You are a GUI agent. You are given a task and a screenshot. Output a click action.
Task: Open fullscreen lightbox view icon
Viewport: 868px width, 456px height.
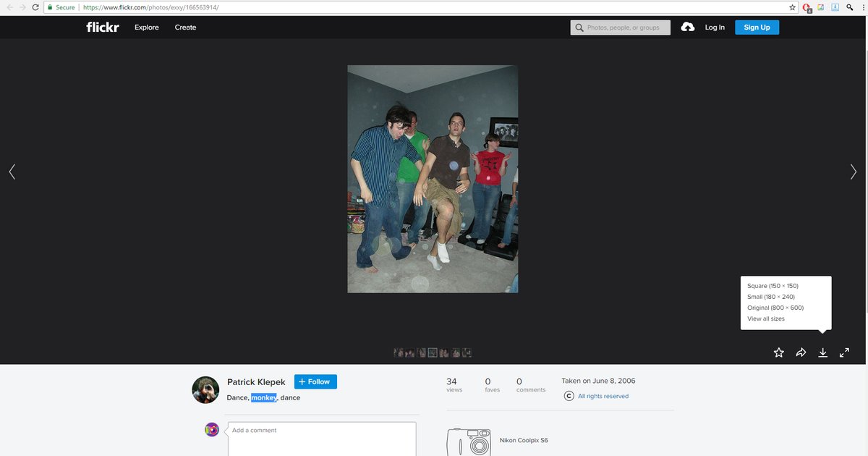844,352
